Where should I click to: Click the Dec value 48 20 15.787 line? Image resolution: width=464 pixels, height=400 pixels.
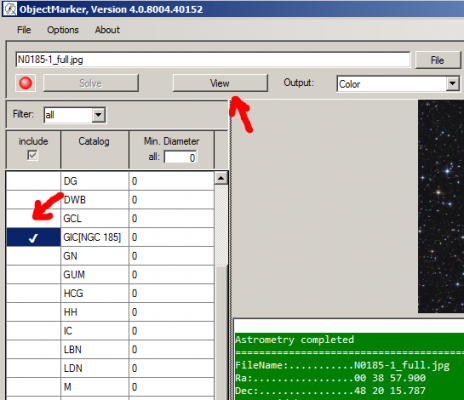coord(330,391)
